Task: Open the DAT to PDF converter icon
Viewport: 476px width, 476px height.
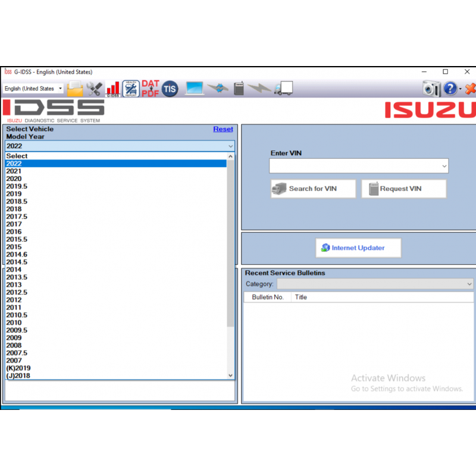Action: (150, 88)
